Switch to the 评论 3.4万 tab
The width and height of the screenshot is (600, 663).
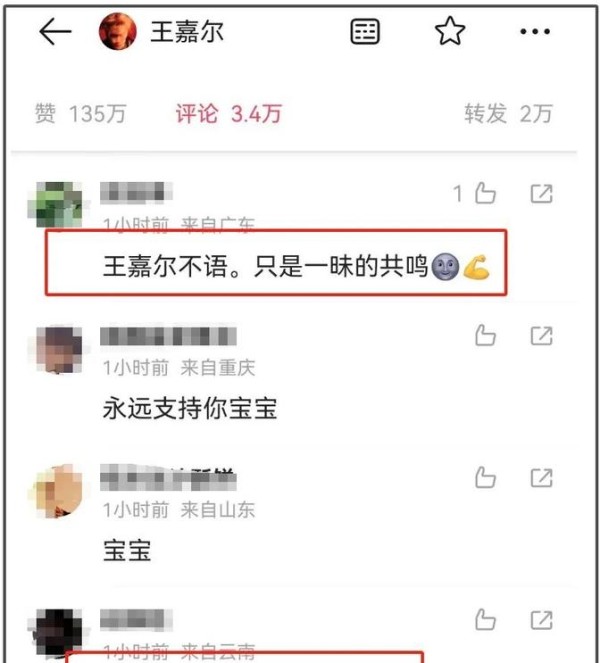click(x=228, y=114)
